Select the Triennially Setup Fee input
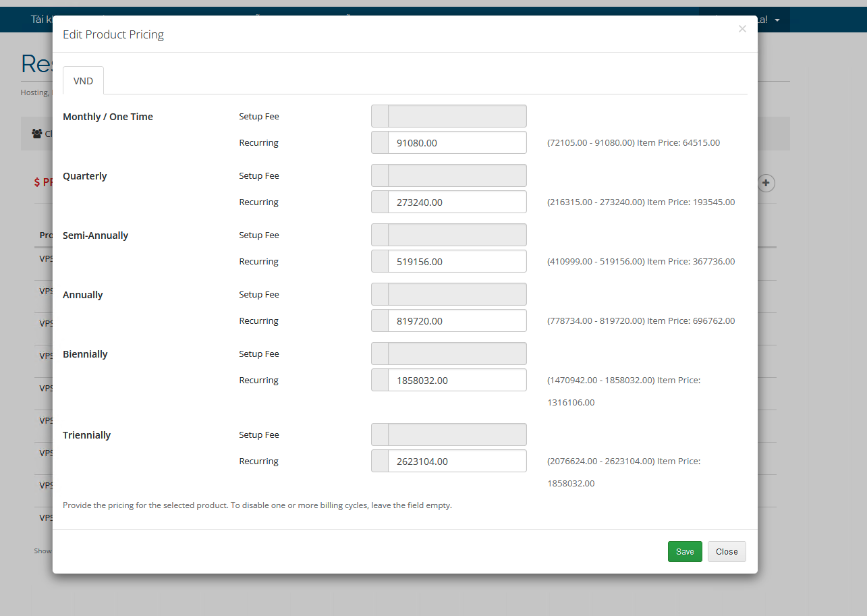 [x=457, y=435]
